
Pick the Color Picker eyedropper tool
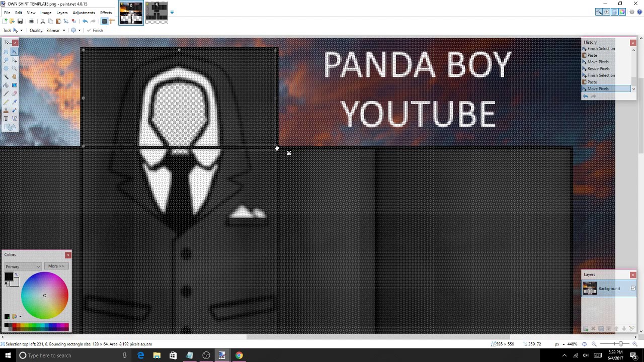(x=14, y=102)
